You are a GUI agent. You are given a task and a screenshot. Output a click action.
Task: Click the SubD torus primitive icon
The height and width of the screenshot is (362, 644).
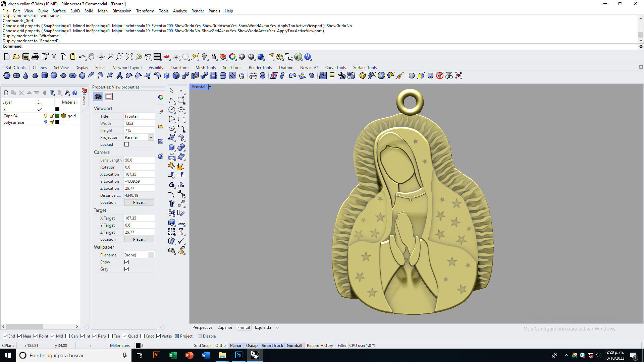73,76
